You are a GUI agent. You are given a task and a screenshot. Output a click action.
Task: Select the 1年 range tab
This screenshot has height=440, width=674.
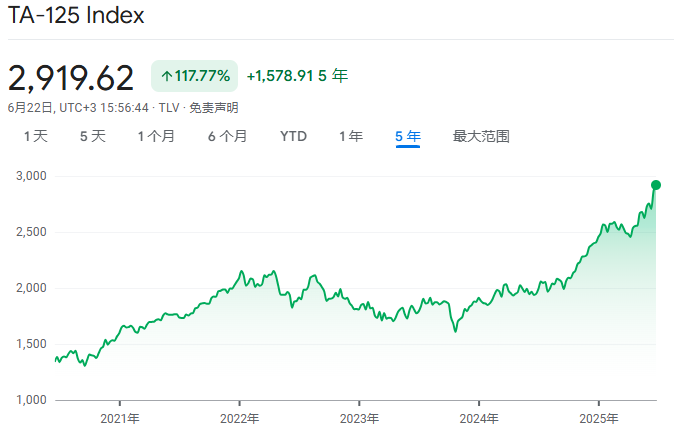click(351, 136)
